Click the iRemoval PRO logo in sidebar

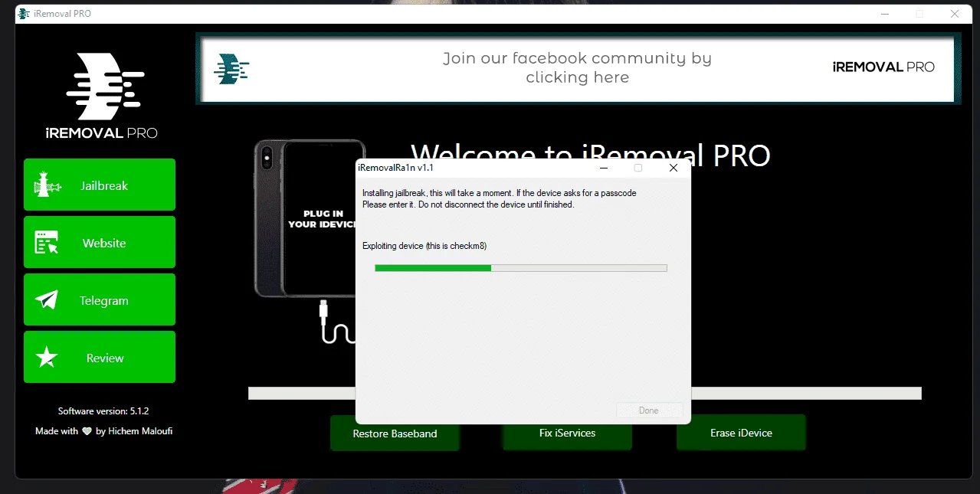coord(101,96)
